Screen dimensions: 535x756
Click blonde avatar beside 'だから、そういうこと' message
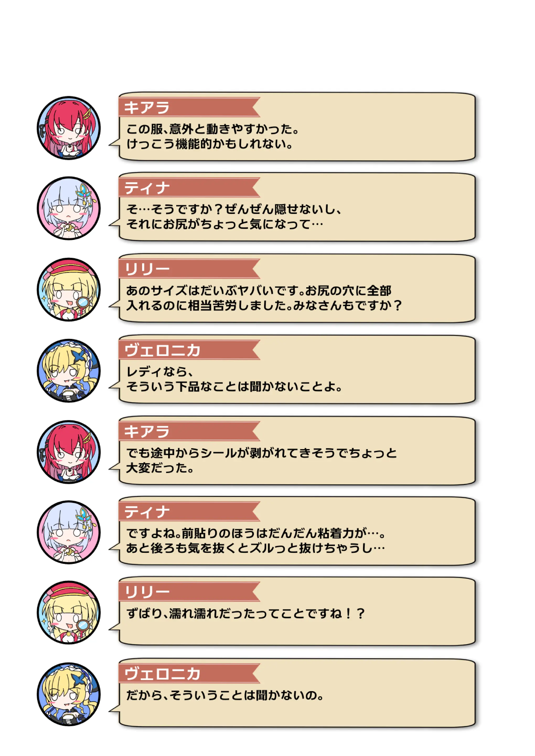coord(68,694)
